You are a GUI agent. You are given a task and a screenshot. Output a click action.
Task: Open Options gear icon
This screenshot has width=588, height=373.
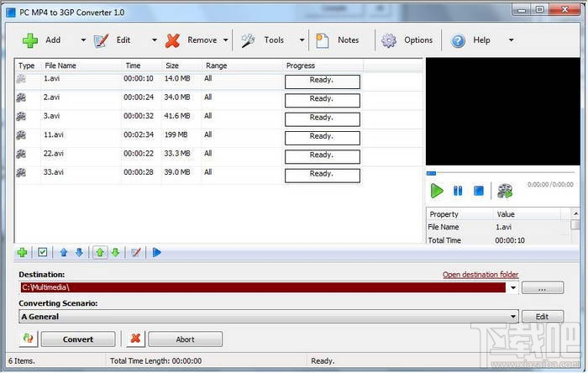[x=389, y=40]
